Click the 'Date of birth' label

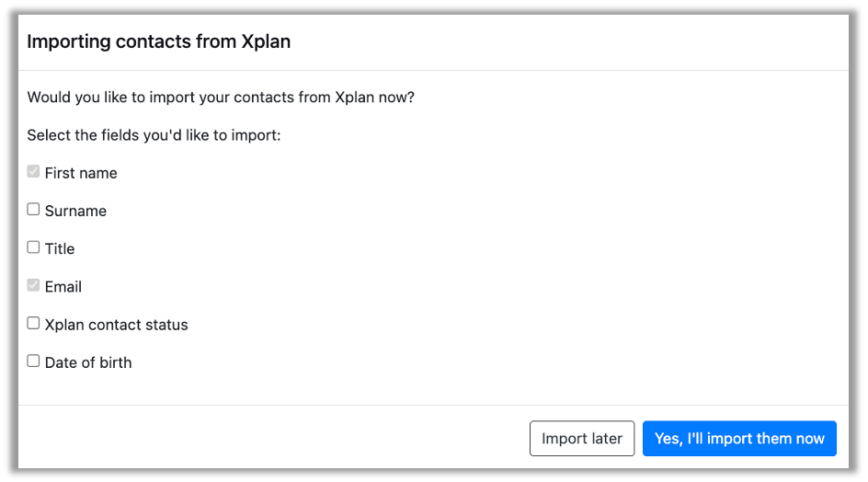pos(88,362)
